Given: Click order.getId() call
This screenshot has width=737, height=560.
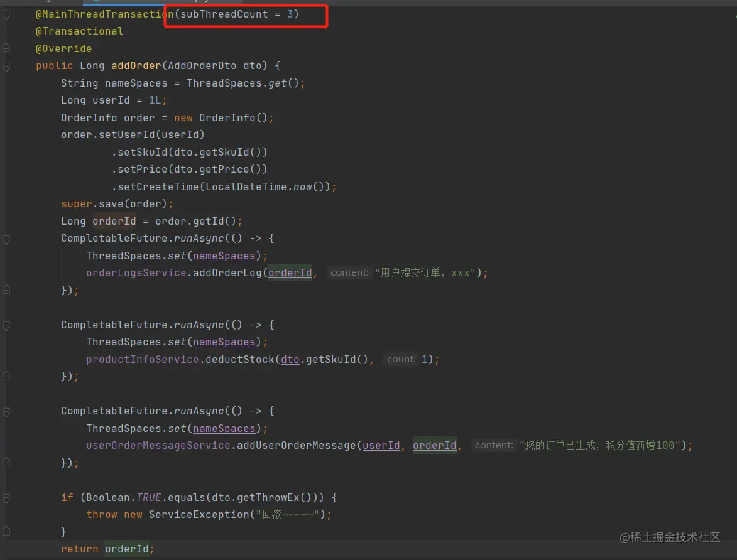Looking at the screenshot, I should point(195,221).
